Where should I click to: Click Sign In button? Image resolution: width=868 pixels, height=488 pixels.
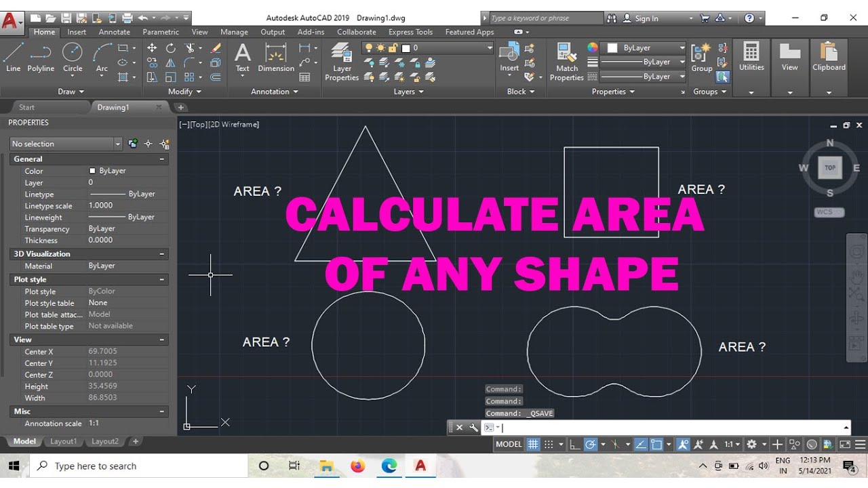click(x=641, y=18)
